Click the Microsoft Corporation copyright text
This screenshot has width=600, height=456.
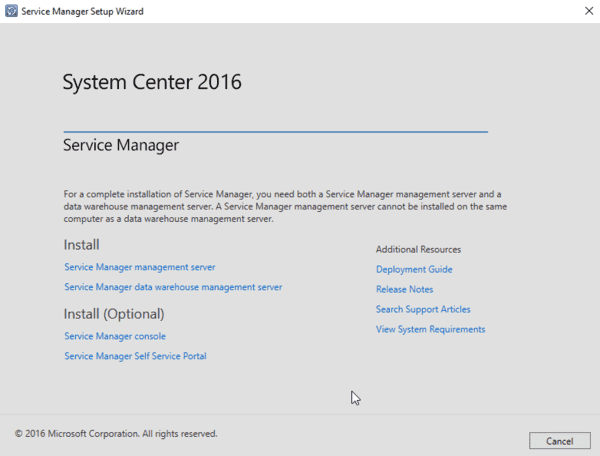click(116, 433)
